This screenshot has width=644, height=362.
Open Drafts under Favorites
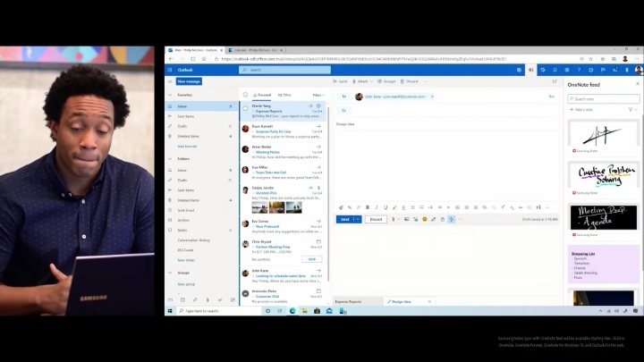(201, 126)
